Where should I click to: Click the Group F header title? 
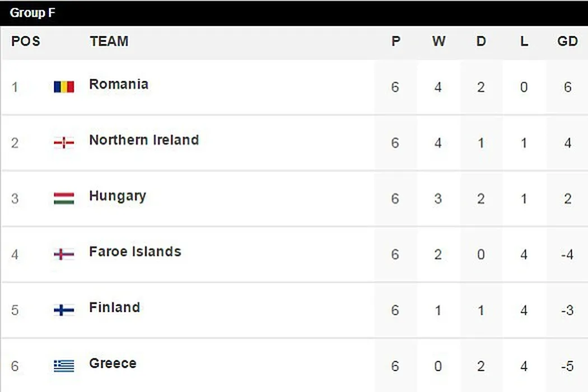tap(32, 13)
